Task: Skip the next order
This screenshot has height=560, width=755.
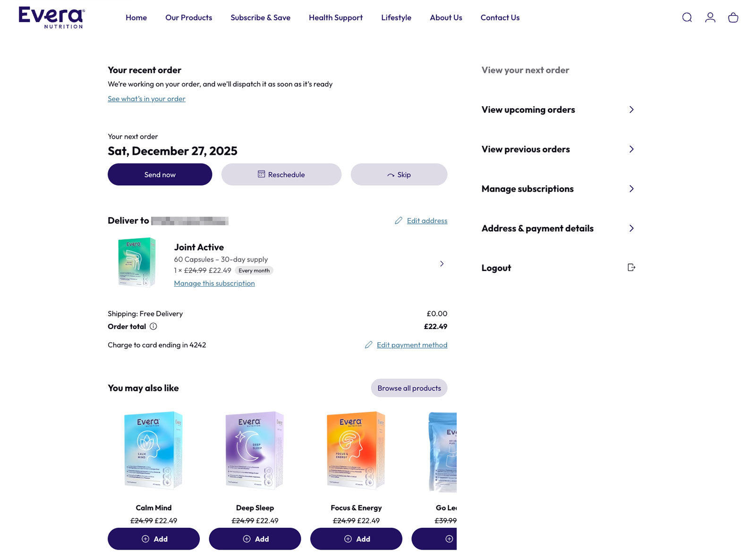Action: [399, 175]
